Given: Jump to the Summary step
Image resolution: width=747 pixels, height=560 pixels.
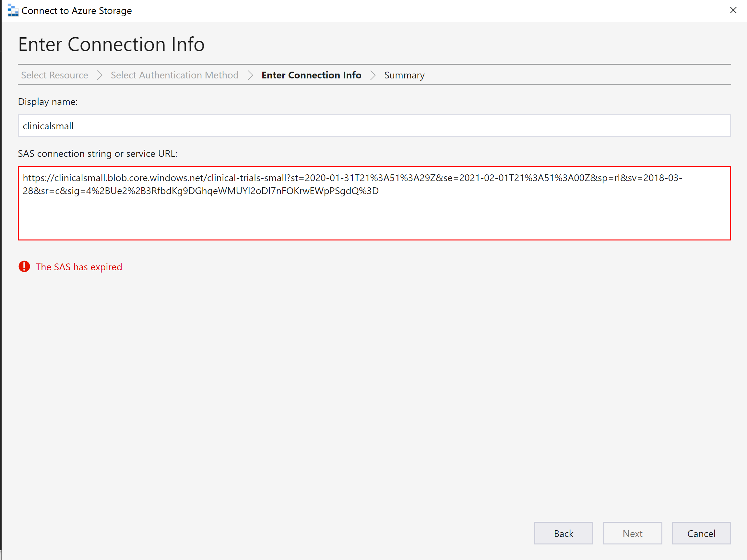Looking at the screenshot, I should pos(404,75).
